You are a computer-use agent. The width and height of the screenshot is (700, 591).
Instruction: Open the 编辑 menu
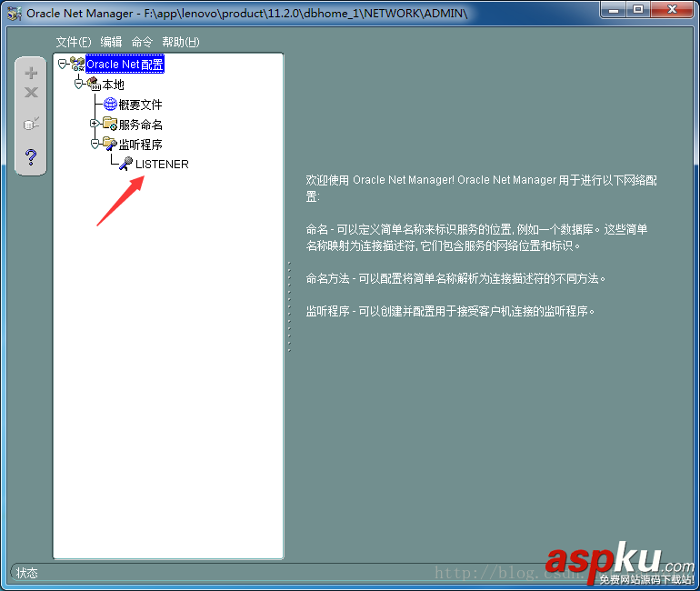(x=111, y=42)
